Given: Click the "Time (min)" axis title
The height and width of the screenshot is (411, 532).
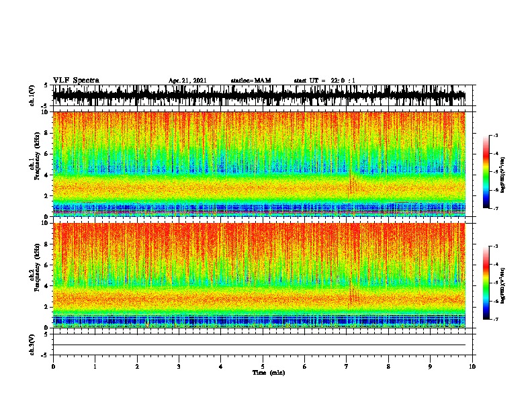Looking at the screenshot, I should 269,373.
